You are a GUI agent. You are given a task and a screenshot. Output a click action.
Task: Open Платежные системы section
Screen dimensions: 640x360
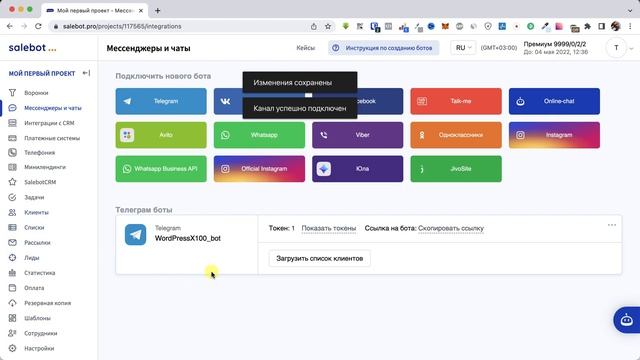click(x=52, y=138)
